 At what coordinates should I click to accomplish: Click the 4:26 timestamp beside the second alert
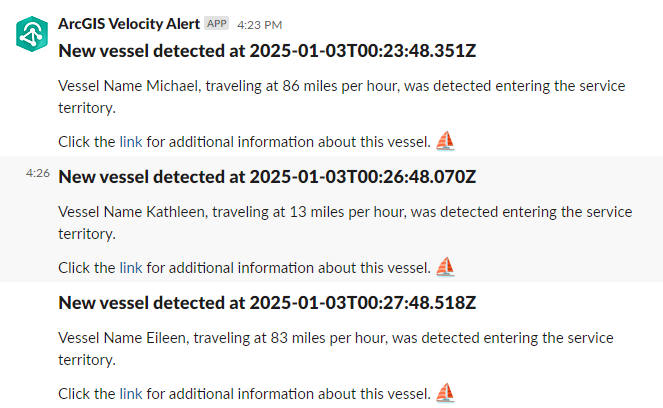pos(38,173)
